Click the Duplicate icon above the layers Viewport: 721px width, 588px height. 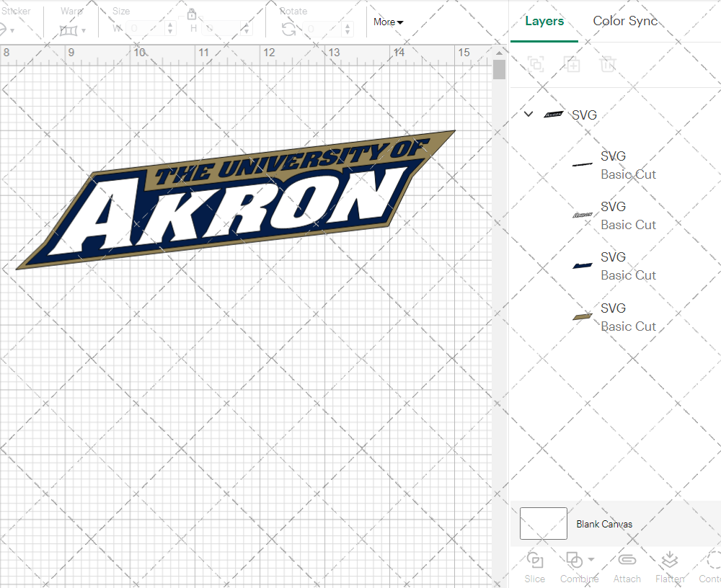point(572,64)
